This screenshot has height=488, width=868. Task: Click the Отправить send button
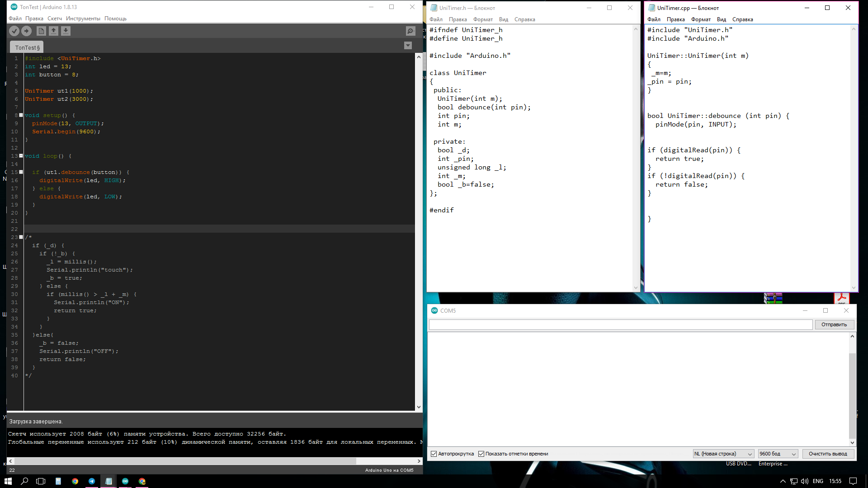coord(834,324)
